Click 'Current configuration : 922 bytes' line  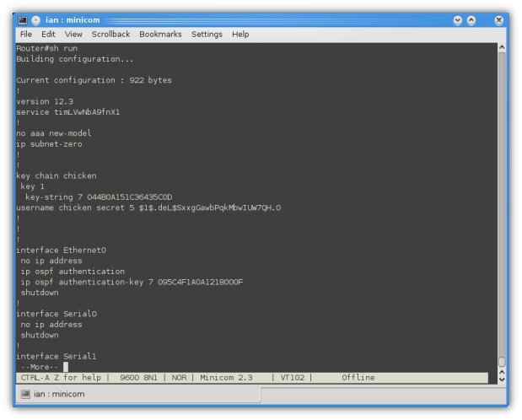pyautogui.click(x=94, y=81)
